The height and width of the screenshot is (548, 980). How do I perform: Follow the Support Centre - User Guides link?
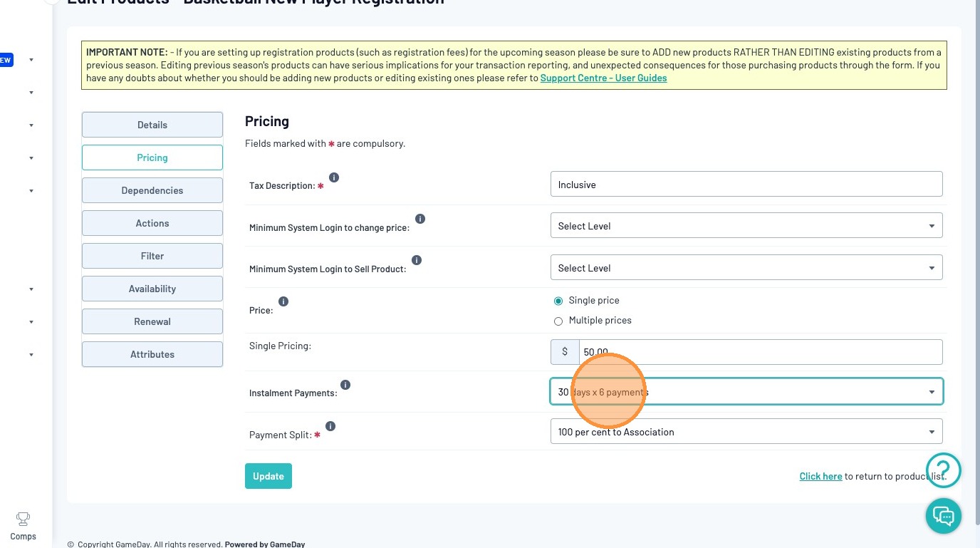click(603, 78)
